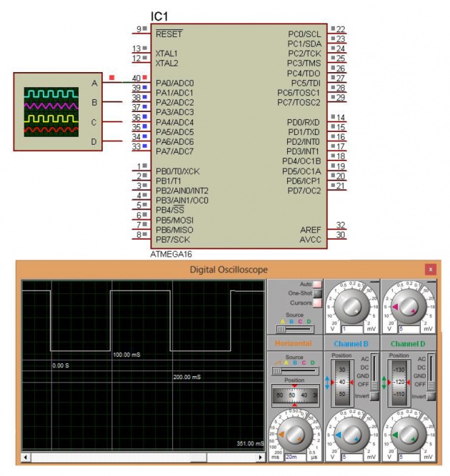Image resolution: width=450 pixels, height=476 pixels.
Task: Select the IC1 component label
Action: tap(159, 16)
